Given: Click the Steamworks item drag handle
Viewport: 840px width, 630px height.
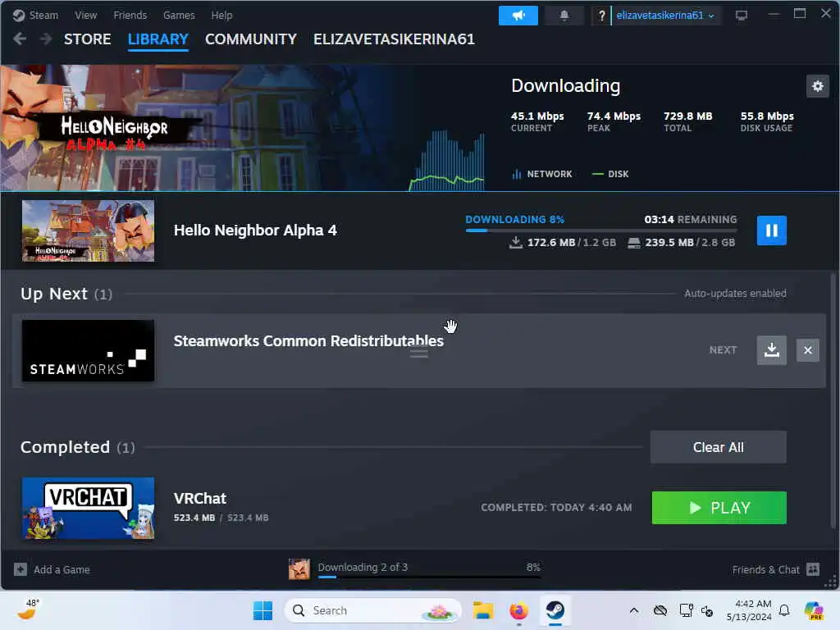Looking at the screenshot, I should pos(419,354).
